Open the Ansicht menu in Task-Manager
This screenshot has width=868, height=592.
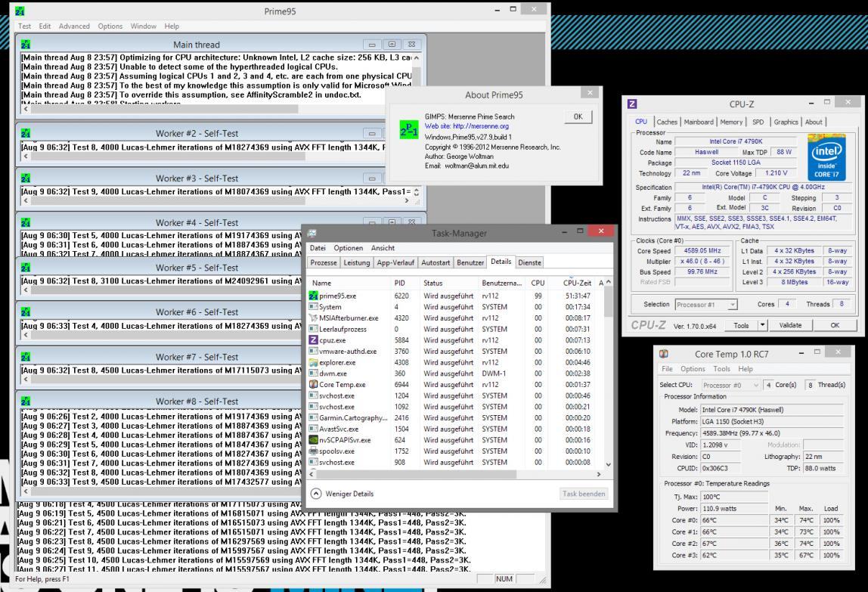(383, 248)
